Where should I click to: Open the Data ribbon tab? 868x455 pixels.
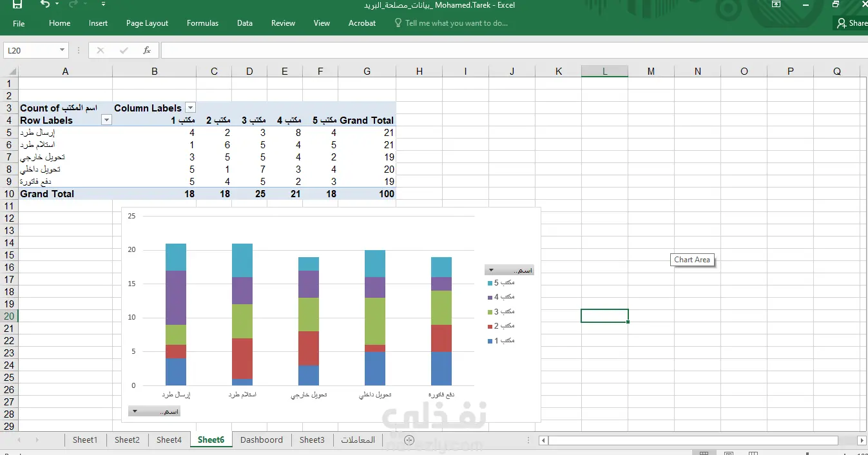coord(244,23)
